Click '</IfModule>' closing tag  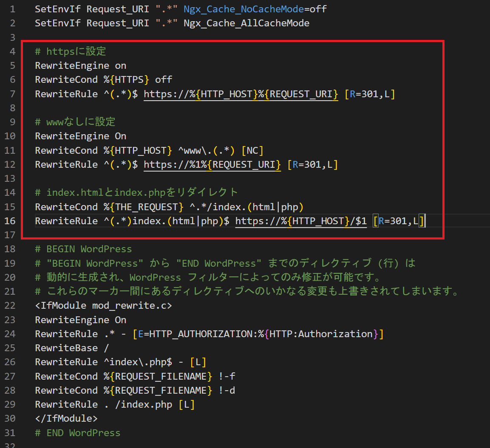click(66, 419)
